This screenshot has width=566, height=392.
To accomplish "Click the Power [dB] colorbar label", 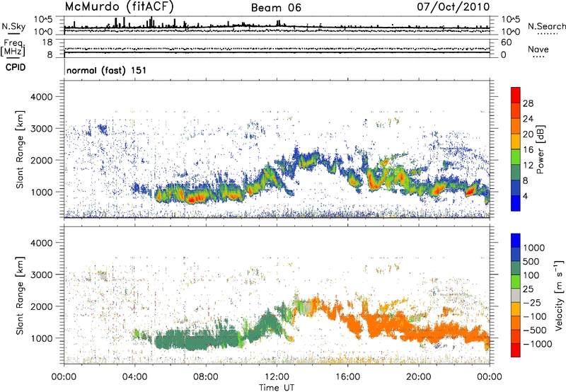I will coord(540,149).
